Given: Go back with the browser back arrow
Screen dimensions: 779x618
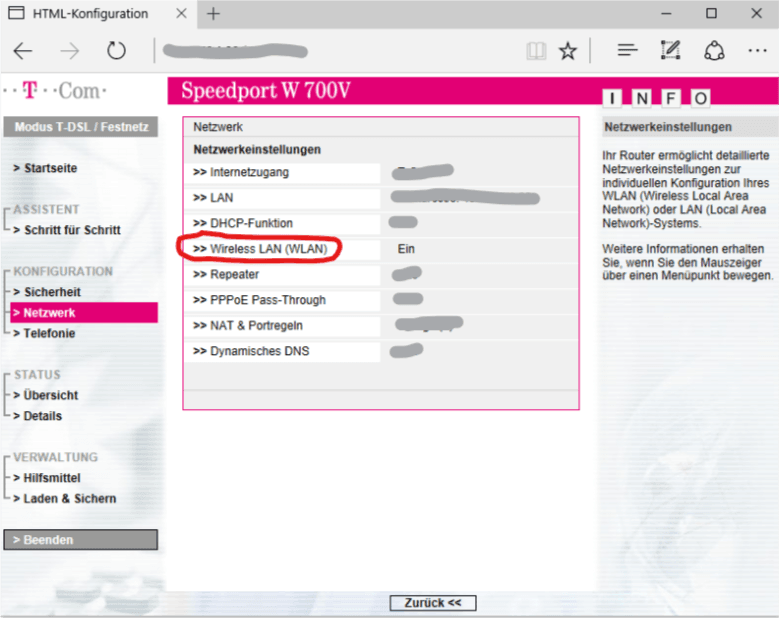Looking at the screenshot, I should tap(23, 51).
